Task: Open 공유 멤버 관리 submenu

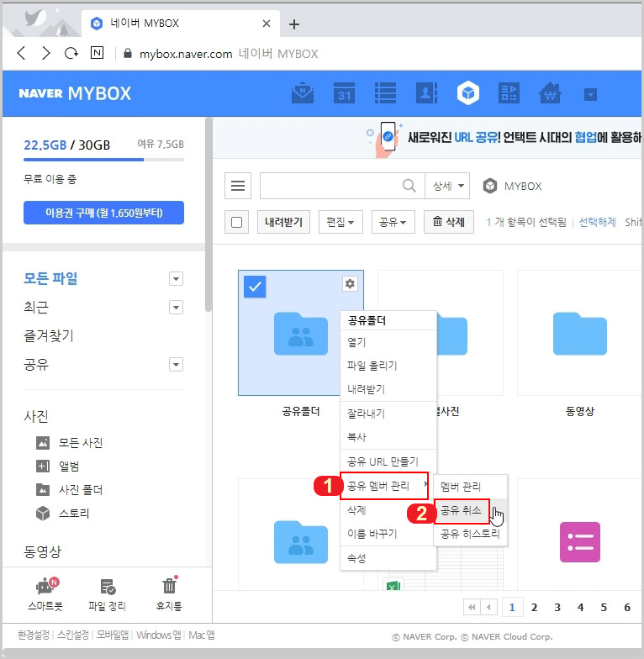Action: click(x=384, y=486)
